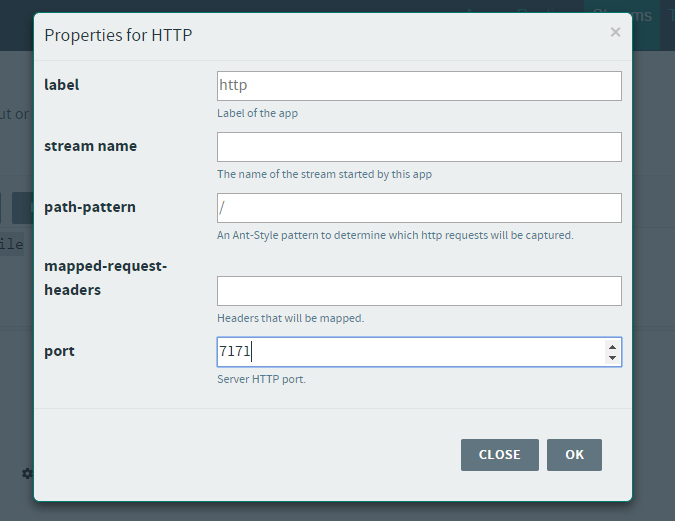Click the 'mapped-request-headers' field label
Viewport: 675px width, 521px height.
click(x=105, y=278)
